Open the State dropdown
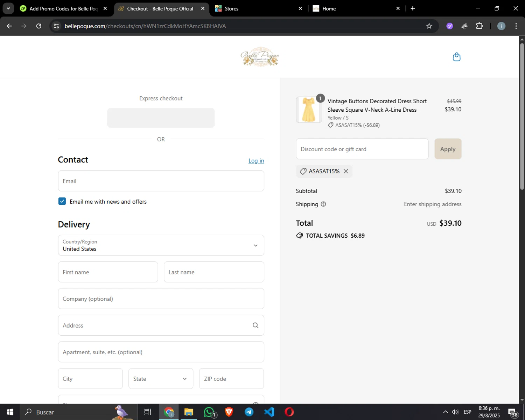The height and width of the screenshot is (420, 525). pyautogui.click(x=161, y=379)
